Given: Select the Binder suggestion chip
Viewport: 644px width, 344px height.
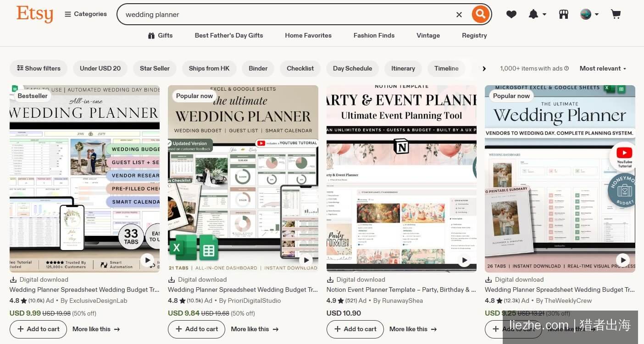Looking at the screenshot, I should click(x=258, y=68).
